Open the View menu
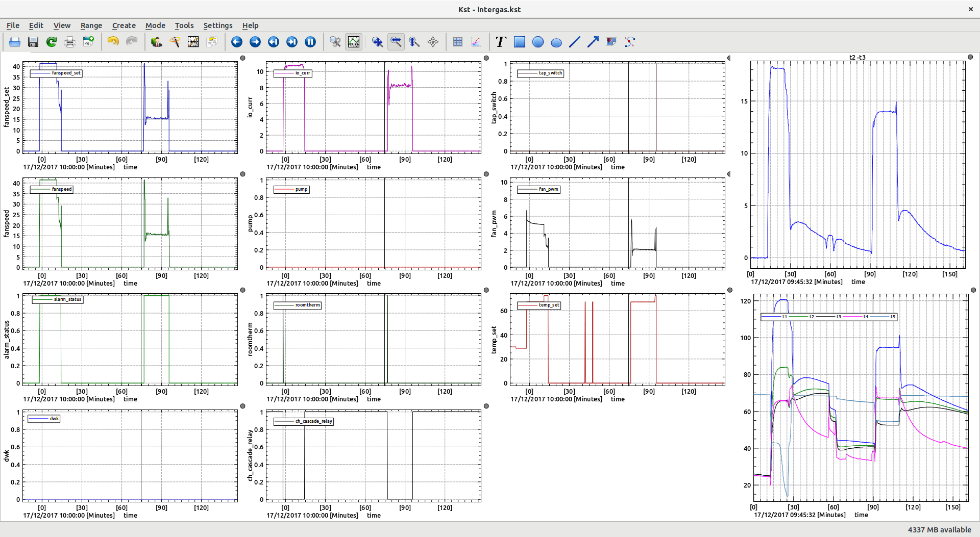The width and height of the screenshot is (980, 537). pos(62,25)
